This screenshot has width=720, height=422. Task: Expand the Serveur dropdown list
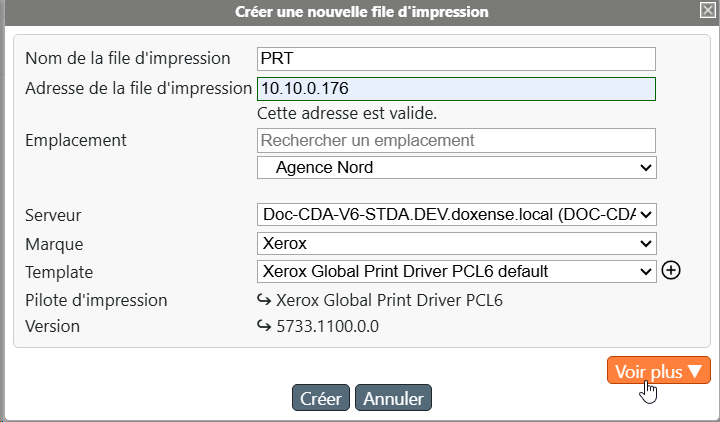pyautogui.click(x=456, y=214)
